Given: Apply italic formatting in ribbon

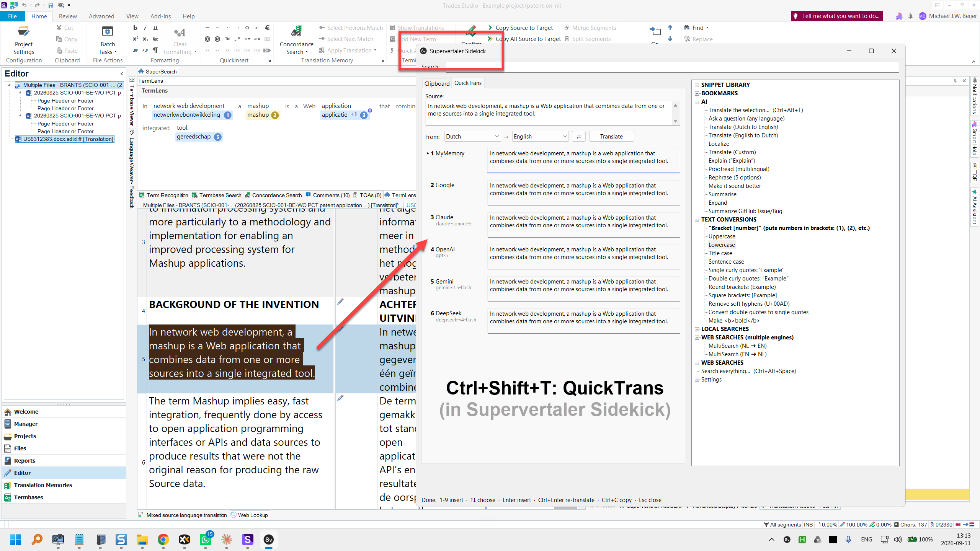Looking at the screenshot, I should pos(145,28).
